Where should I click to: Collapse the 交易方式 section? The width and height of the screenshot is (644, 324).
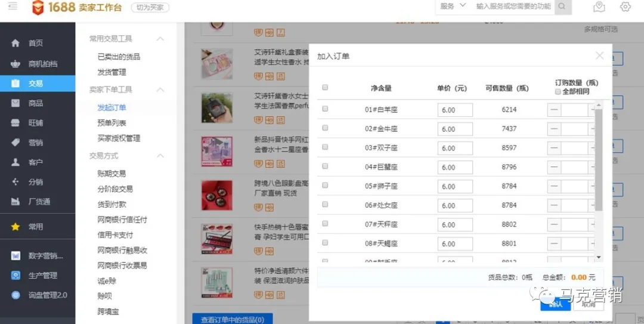160,156
